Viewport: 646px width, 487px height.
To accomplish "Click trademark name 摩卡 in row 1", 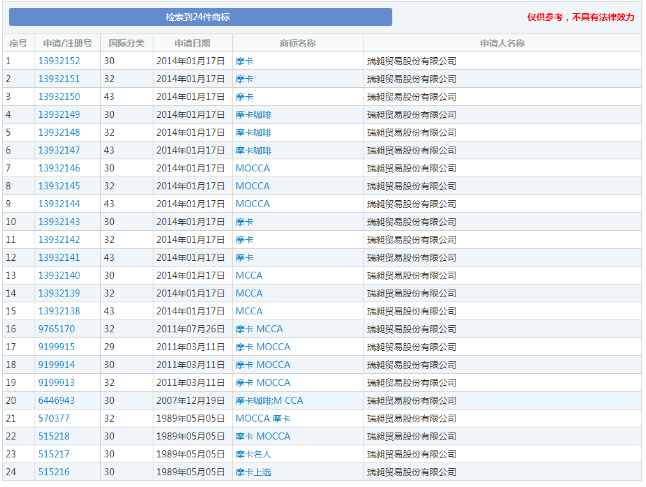I will pyautogui.click(x=244, y=61).
